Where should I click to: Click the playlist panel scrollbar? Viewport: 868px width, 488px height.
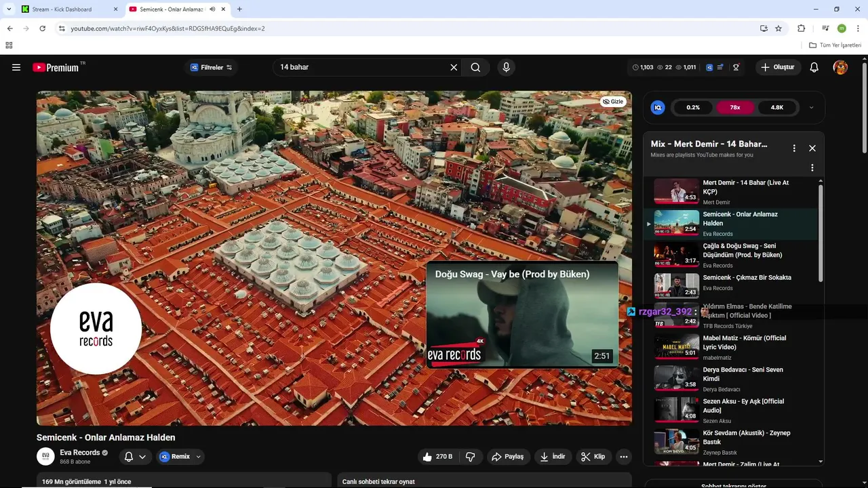click(821, 234)
